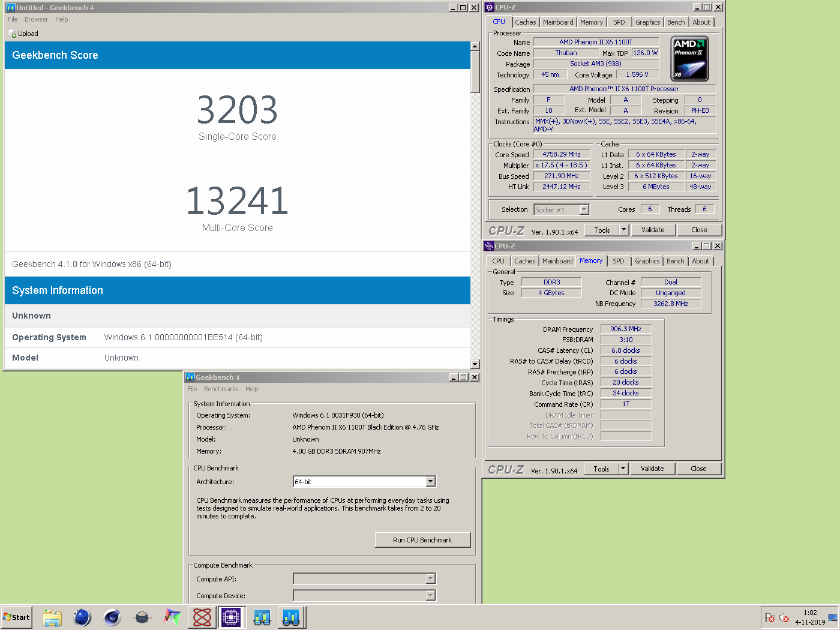The width and height of the screenshot is (840, 630).
Task: Click Tools button in upper CPU-Z window
Action: click(602, 230)
